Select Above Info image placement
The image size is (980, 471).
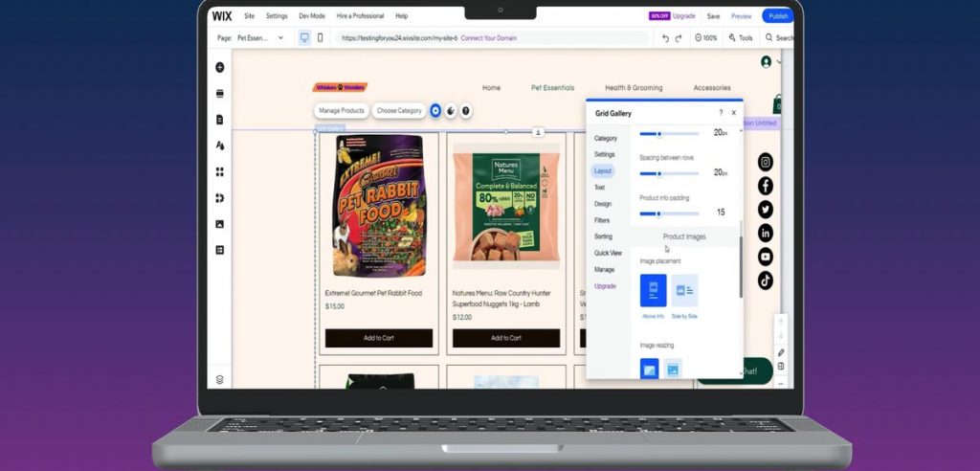654,290
